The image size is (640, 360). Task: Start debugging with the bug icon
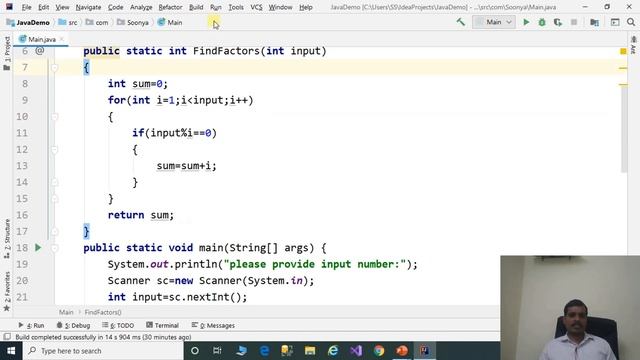[542, 22]
